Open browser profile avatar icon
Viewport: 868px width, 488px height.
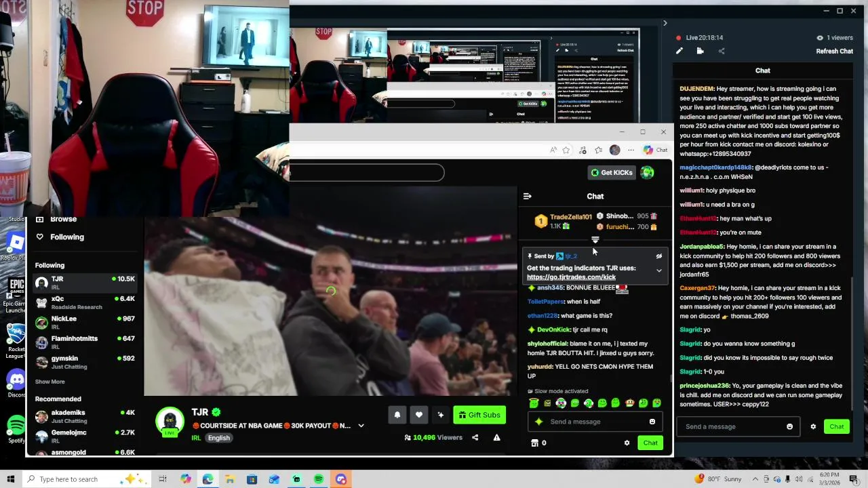614,150
